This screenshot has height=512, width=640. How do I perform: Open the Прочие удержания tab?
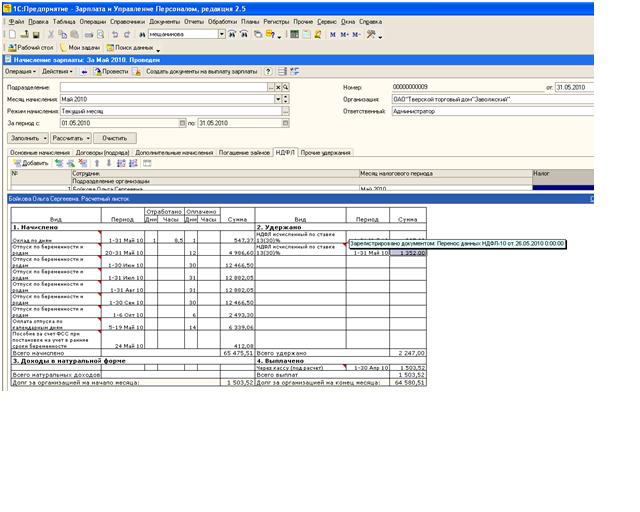pyautogui.click(x=326, y=152)
